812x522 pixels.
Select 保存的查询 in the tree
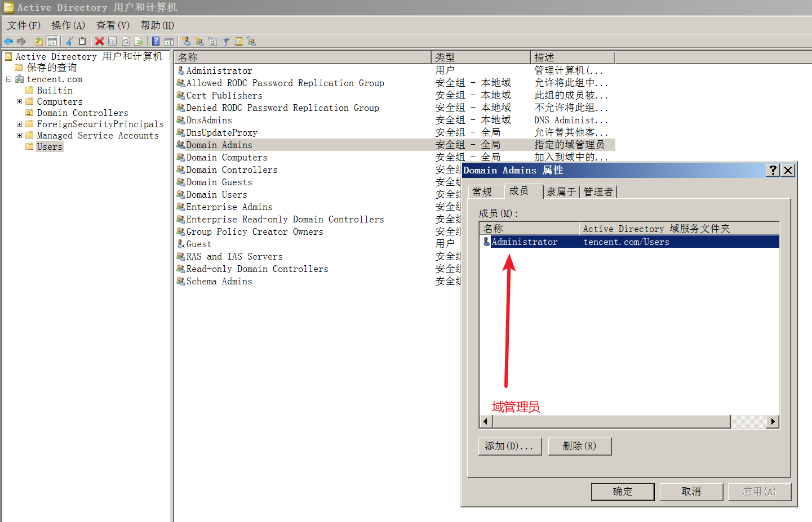coord(52,68)
